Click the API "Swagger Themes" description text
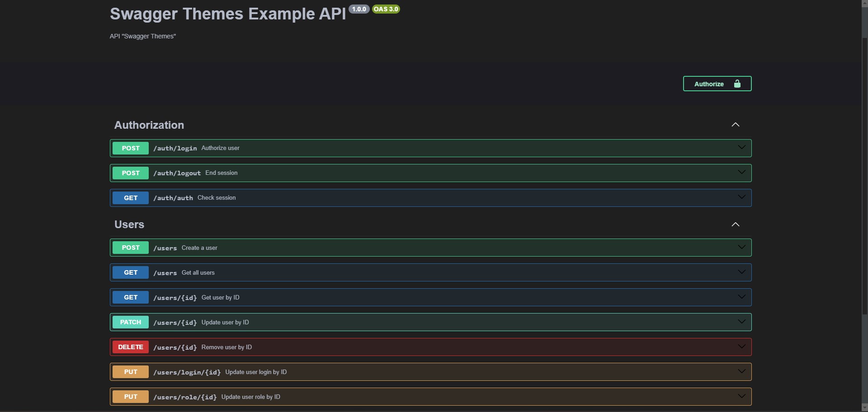Image resolution: width=868 pixels, height=412 pixels. pos(143,36)
